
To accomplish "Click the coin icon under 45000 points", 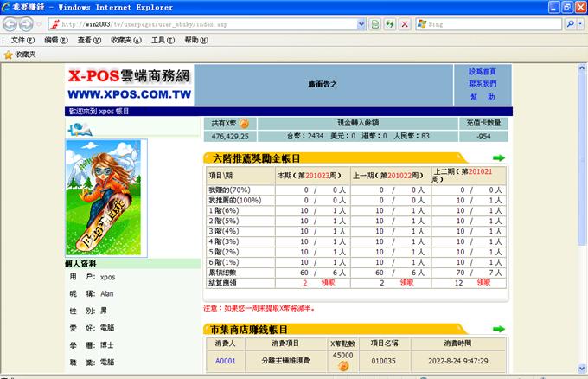I will point(342,366).
